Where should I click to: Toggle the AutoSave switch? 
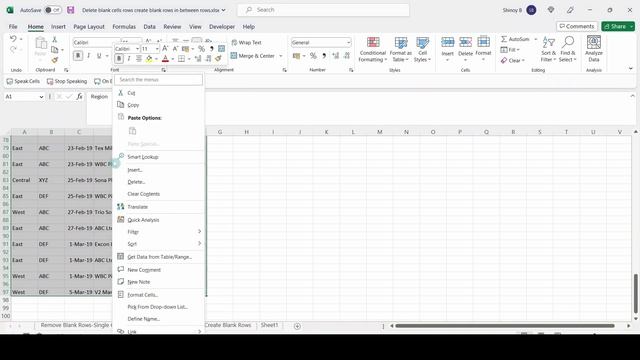53,10
